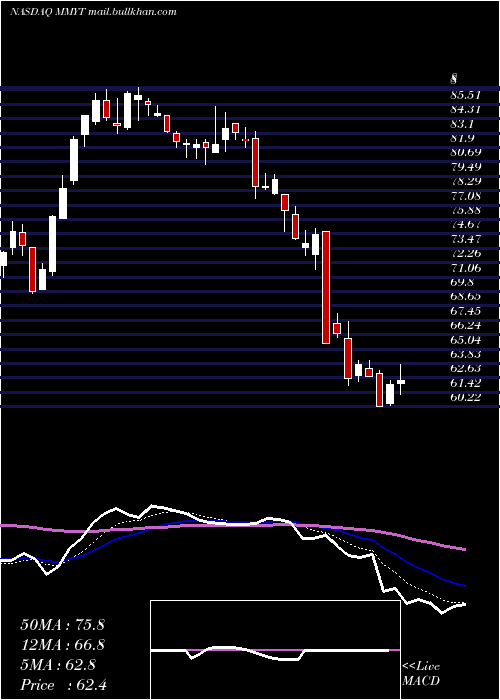
Task: Select the 62.63 price axis label
Action: 466,368
